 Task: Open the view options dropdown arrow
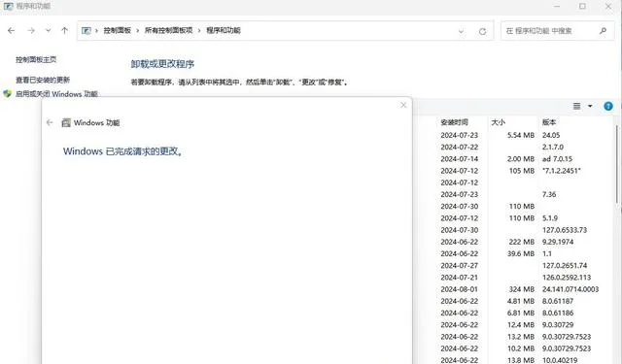point(590,106)
